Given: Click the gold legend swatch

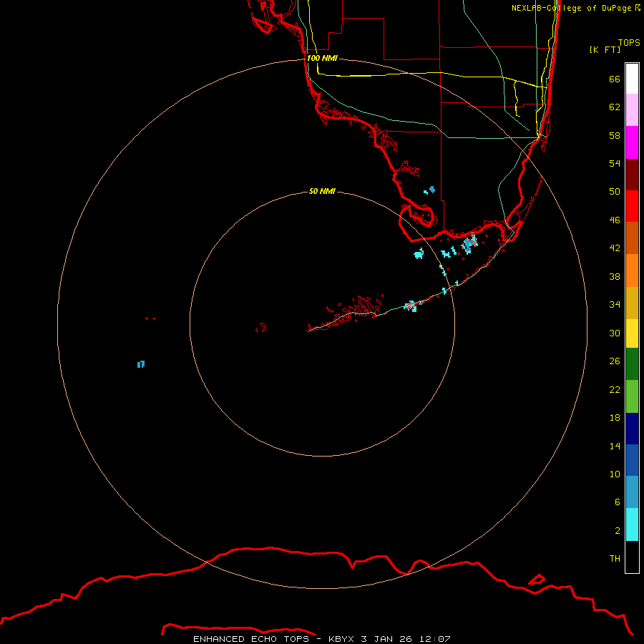Looking at the screenshot, I should click(632, 303).
